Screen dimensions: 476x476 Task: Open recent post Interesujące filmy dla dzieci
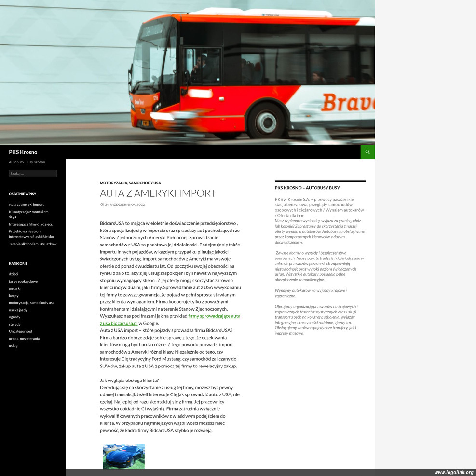click(31, 224)
